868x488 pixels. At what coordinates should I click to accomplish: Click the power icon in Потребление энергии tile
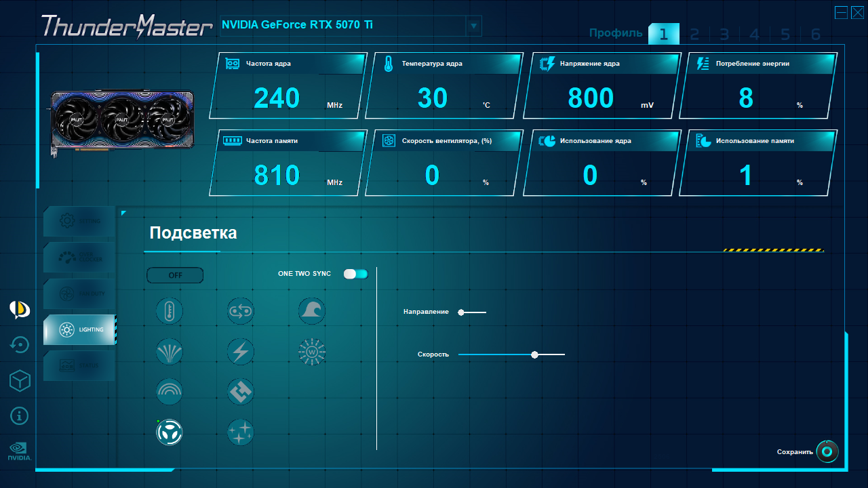(x=703, y=64)
